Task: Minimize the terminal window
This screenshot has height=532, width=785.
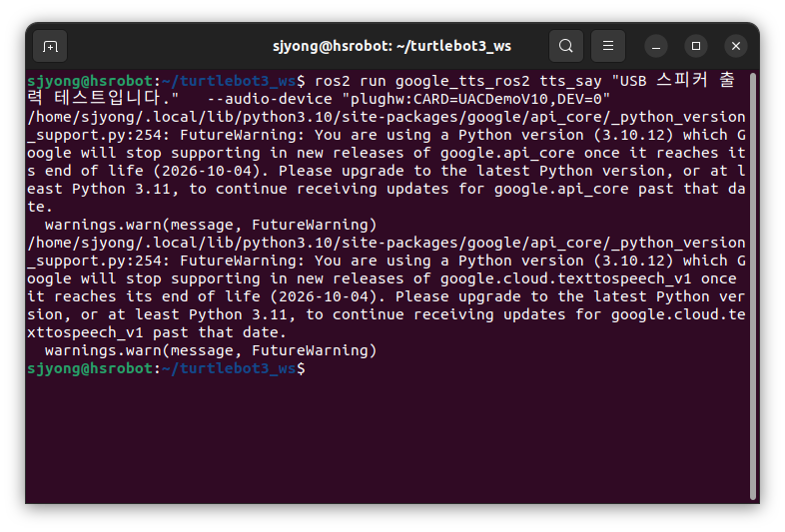Action: point(656,46)
